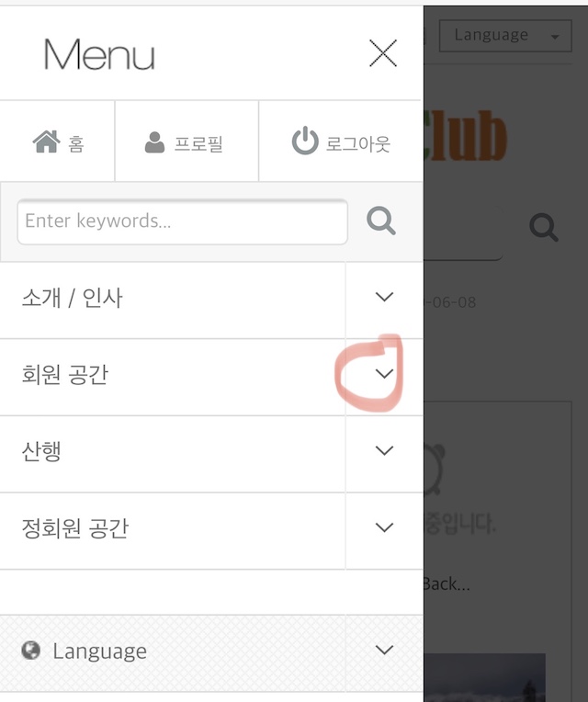Screen dimensions: 588x702
Task: Open the 프로필 person icon
Action: click(x=155, y=142)
